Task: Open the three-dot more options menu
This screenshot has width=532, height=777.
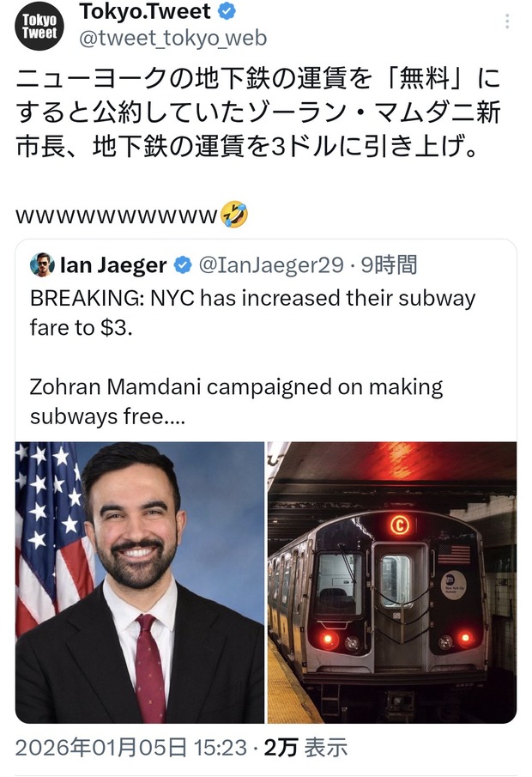Action: (x=507, y=21)
